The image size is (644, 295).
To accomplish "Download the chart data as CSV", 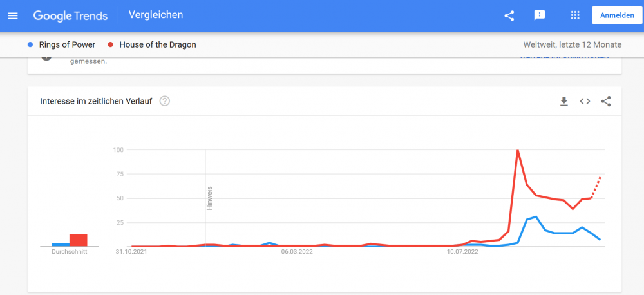I will pyautogui.click(x=564, y=101).
